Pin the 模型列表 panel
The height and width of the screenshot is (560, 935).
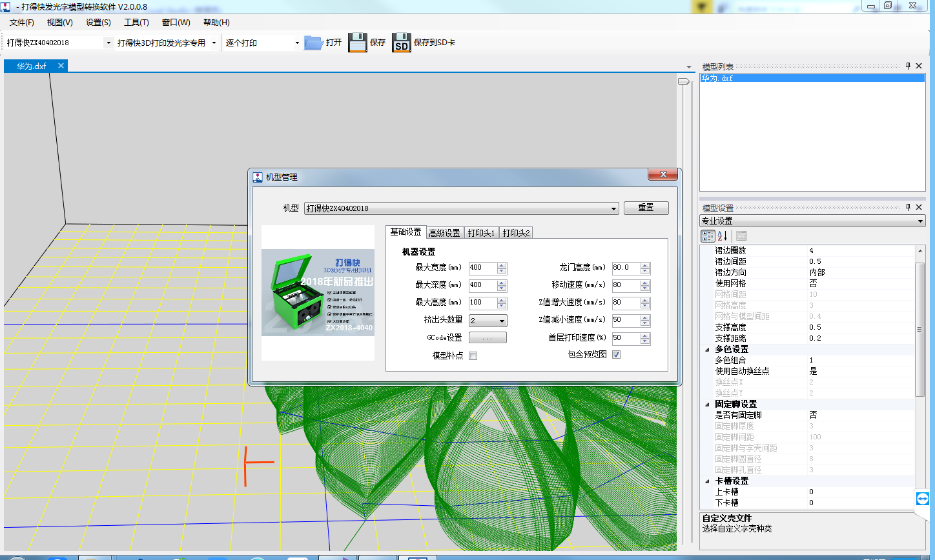pos(908,66)
